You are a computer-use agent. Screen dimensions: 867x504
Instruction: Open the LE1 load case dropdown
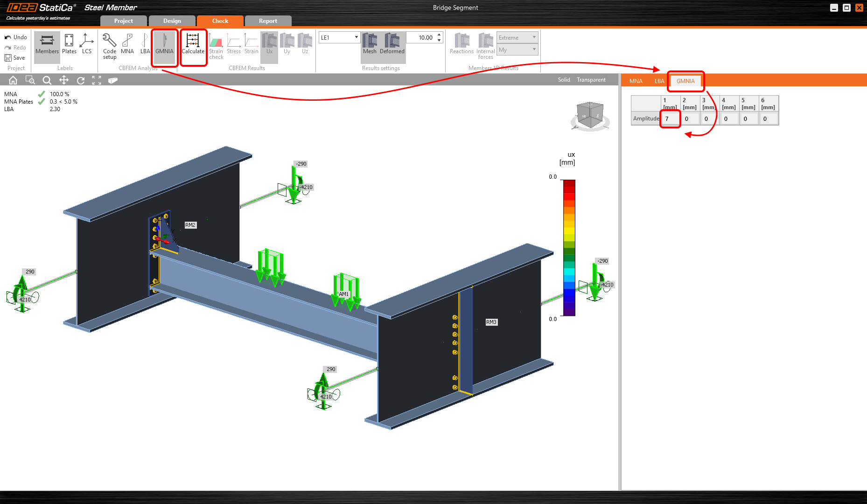(339, 37)
